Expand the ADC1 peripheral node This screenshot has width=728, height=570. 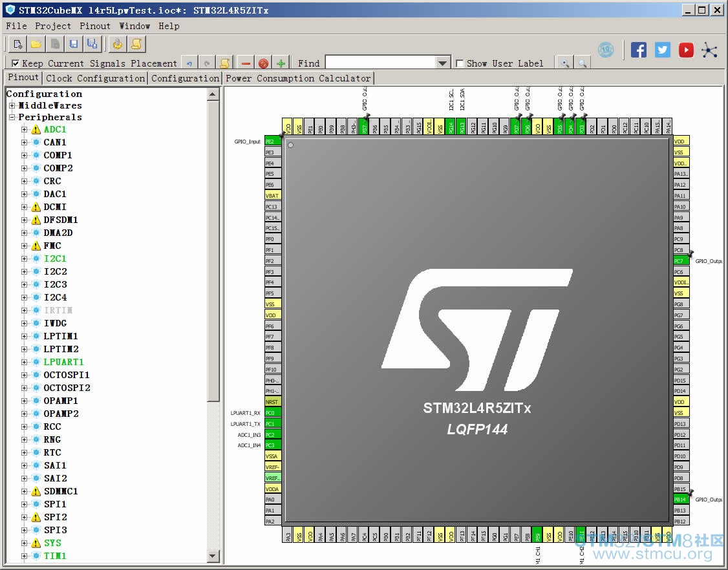click(x=24, y=129)
